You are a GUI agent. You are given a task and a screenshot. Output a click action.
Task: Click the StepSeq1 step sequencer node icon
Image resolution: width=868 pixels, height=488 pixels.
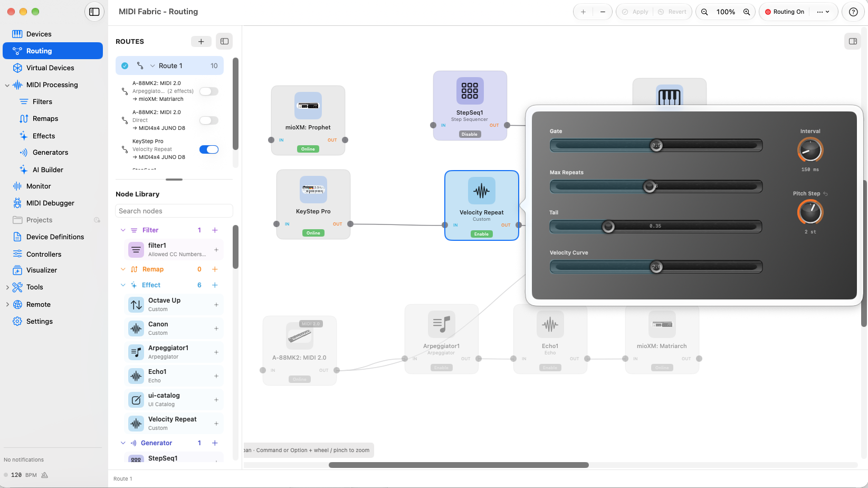(470, 90)
